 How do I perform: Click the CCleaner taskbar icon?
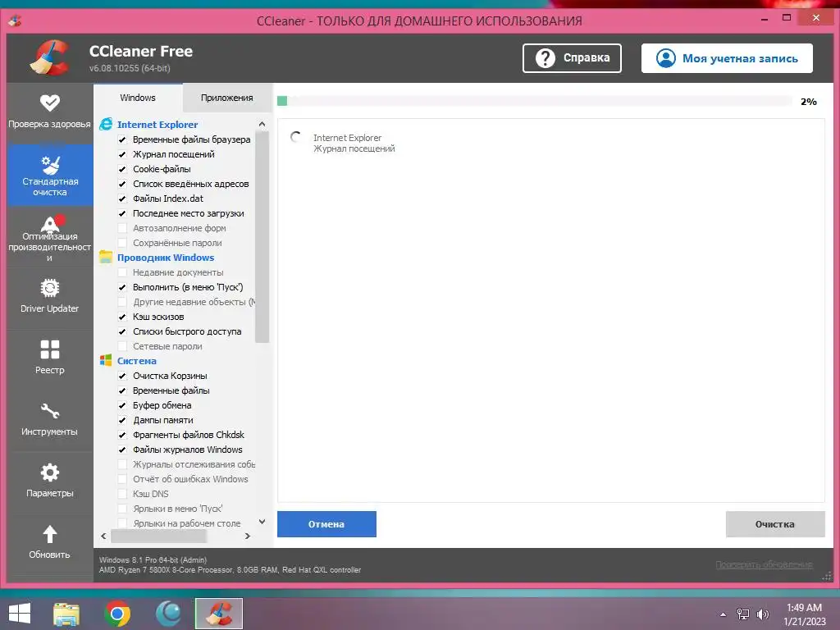point(218,614)
